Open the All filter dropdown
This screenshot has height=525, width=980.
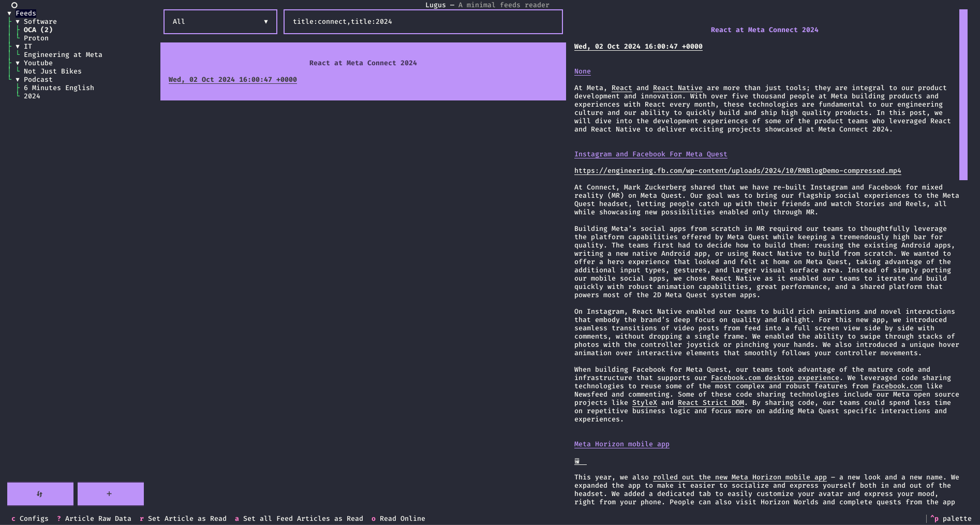click(x=220, y=22)
